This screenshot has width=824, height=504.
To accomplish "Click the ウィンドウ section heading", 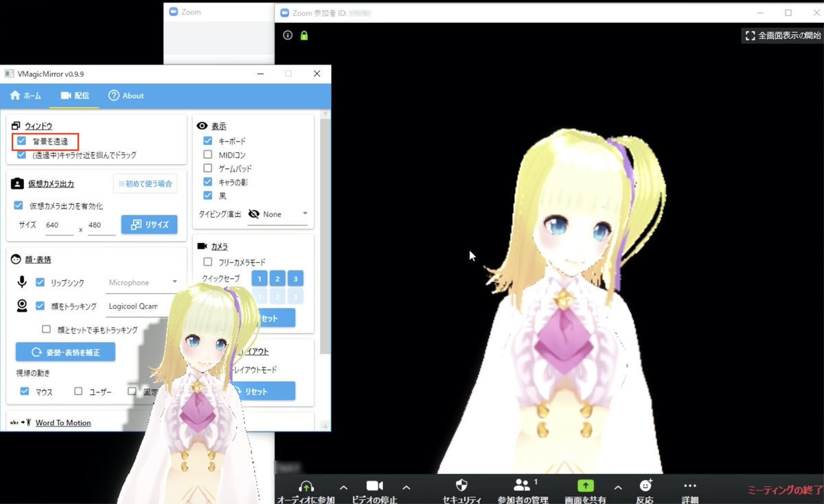I will (x=38, y=126).
